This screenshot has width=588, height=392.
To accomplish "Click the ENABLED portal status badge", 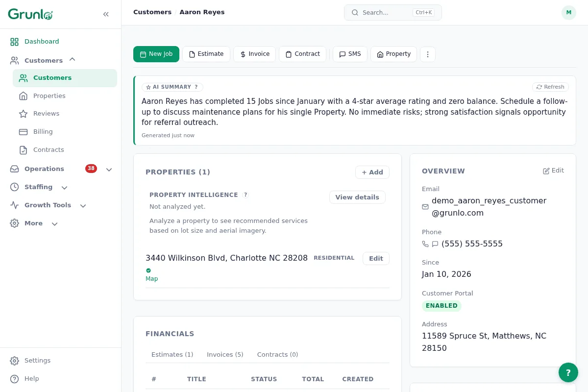I will [441, 306].
